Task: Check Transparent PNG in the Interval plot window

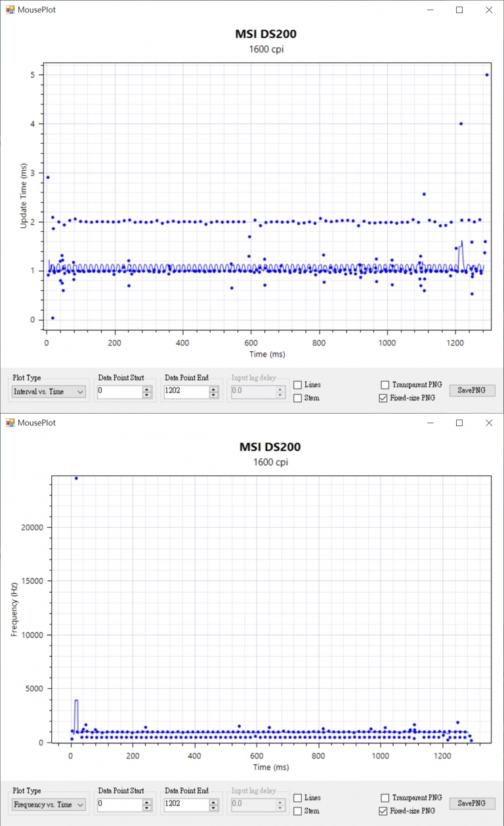Action: 385,385
